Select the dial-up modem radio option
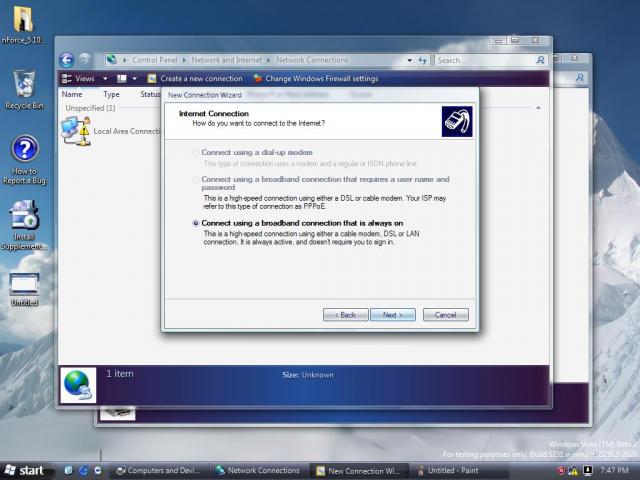The height and width of the screenshot is (480, 640). [x=196, y=152]
